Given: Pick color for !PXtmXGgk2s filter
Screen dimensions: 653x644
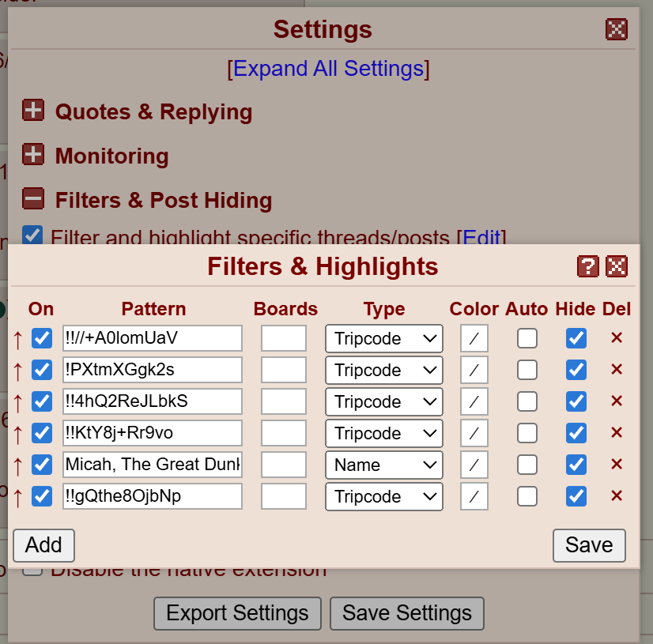Looking at the screenshot, I should point(474,370).
